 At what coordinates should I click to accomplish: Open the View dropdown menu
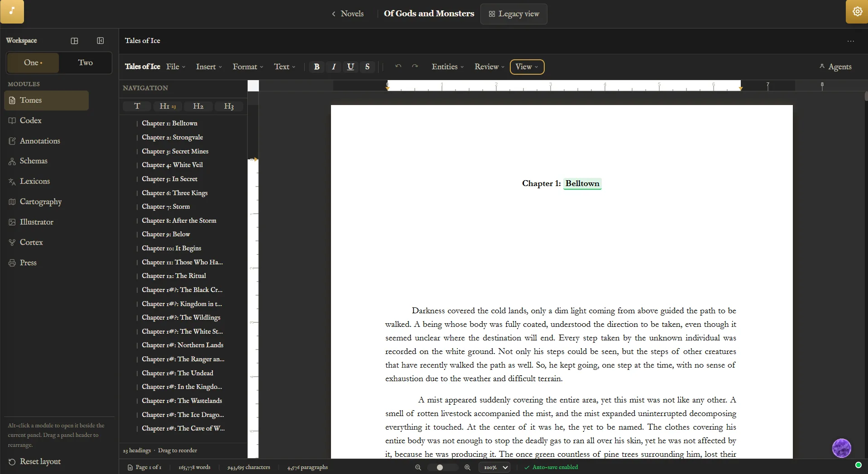(x=527, y=67)
